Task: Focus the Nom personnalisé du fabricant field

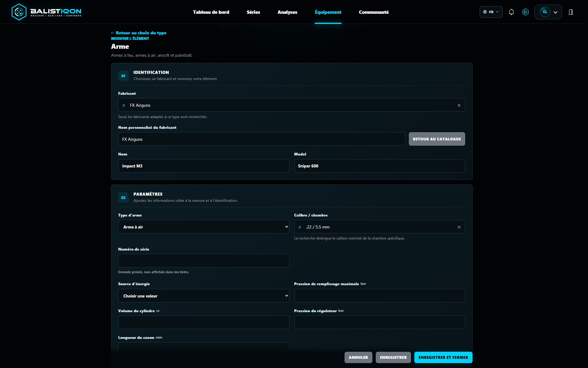Action: pos(262,139)
